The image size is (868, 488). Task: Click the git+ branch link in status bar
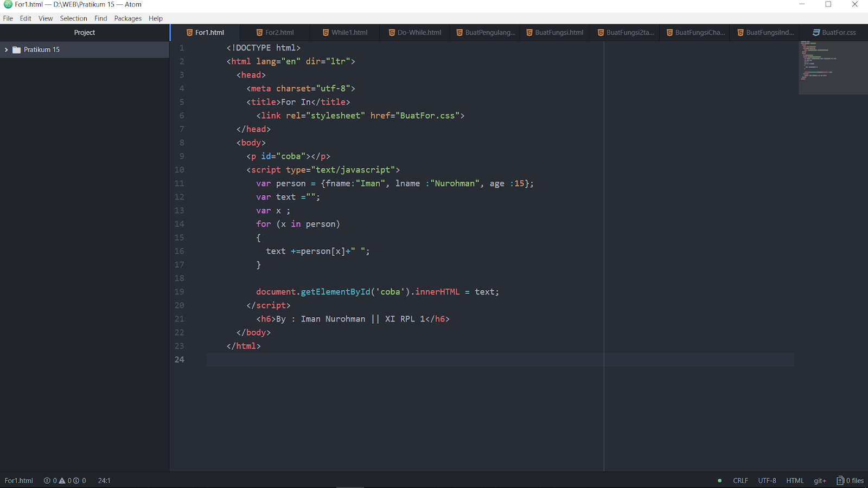tap(819, 480)
